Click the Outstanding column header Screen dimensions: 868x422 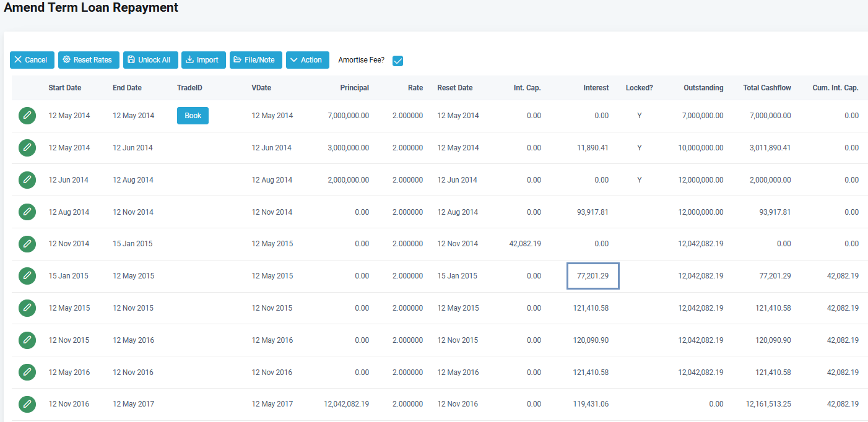click(x=703, y=88)
